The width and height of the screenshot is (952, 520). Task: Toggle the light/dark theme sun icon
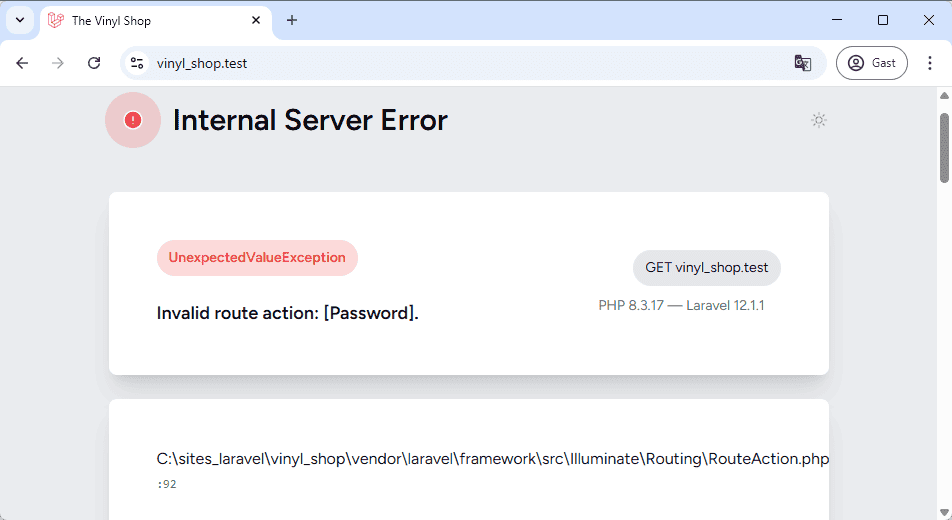[x=818, y=120]
